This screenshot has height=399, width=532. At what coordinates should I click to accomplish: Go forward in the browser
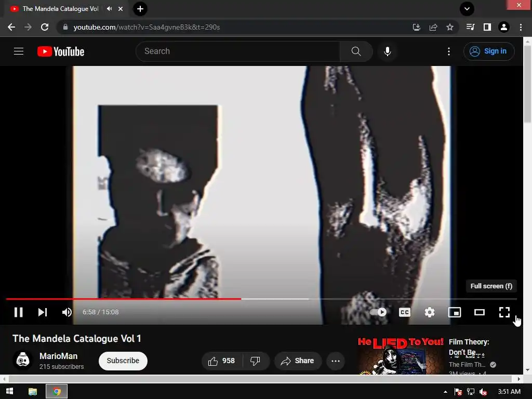(x=28, y=27)
